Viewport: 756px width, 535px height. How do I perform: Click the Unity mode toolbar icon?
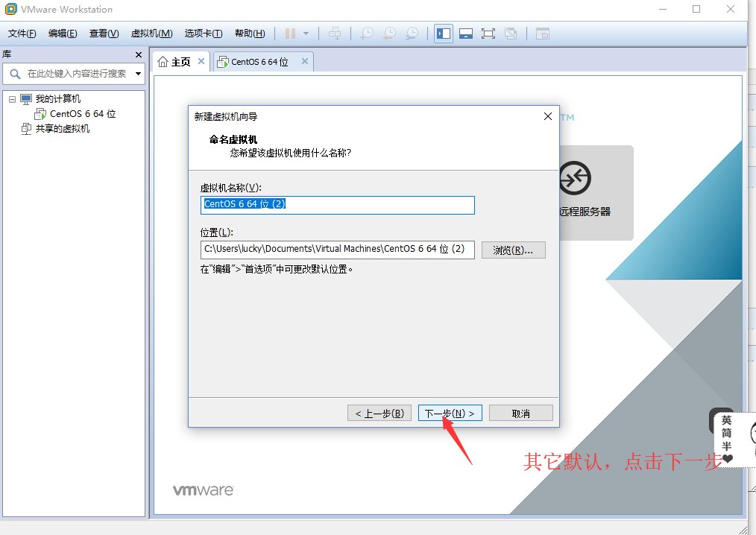tap(511, 34)
